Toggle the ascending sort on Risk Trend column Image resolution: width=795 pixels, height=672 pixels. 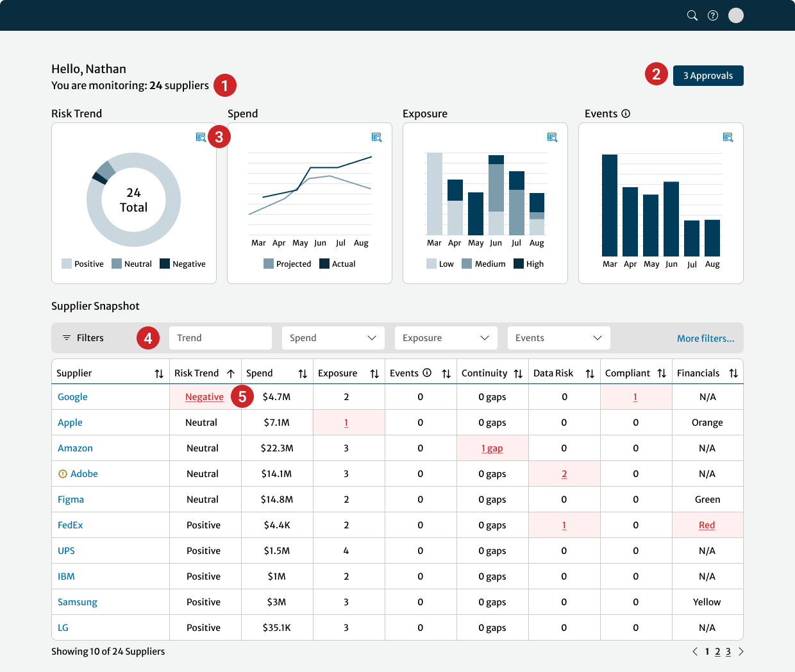point(231,373)
